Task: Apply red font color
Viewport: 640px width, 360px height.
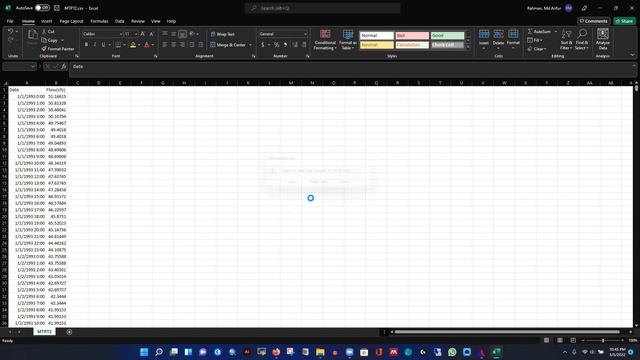Action: (147, 44)
